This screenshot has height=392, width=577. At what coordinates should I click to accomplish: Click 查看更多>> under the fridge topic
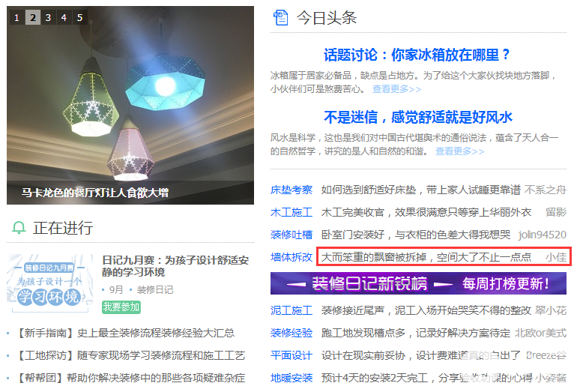[396, 88]
